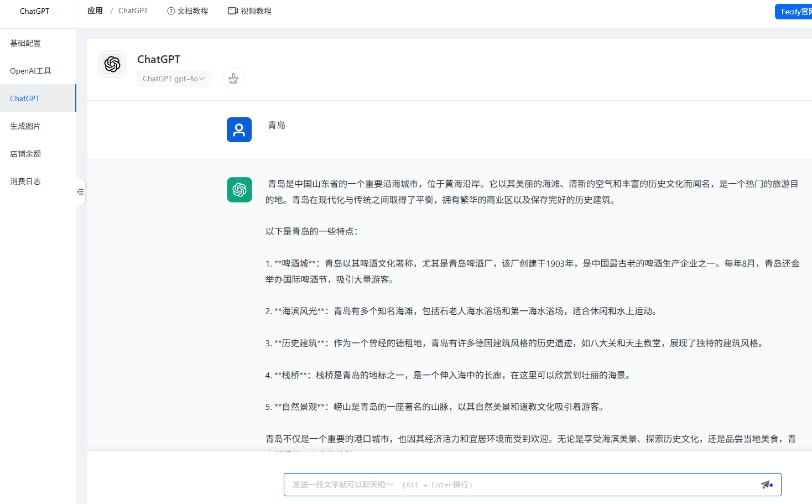Click the clear conversation broom icon
The height and width of the screenshot is (504, 812).
233,78
